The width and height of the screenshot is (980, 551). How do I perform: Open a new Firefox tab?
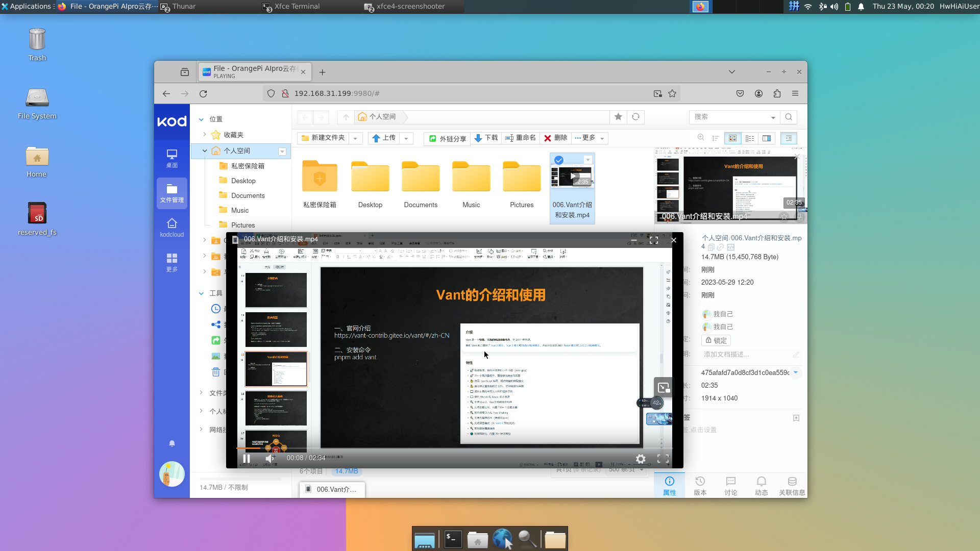[x=322, y=72]
